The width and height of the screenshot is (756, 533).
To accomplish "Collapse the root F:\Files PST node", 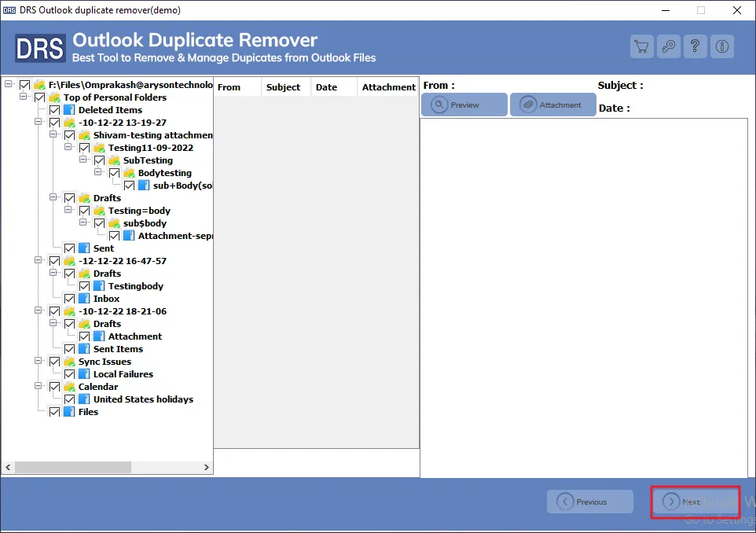I will coord(8,84).
